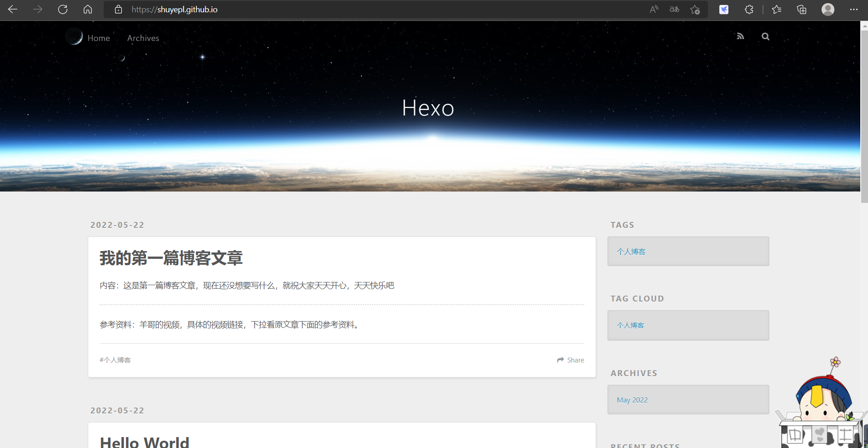Viewport: 868px width, 448px height.
Task: Open browser extensions puzzle icon
Action: [x=749, y=10]
